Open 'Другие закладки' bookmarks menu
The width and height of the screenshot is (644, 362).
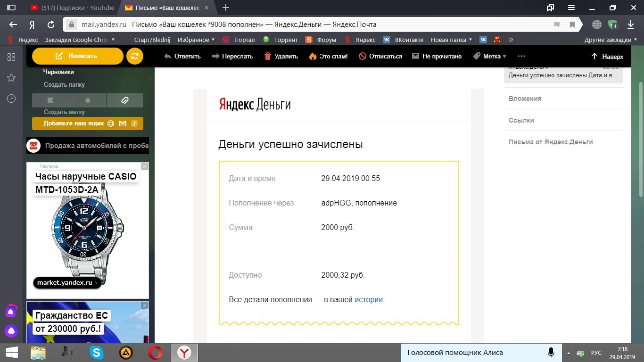(611, 40)
